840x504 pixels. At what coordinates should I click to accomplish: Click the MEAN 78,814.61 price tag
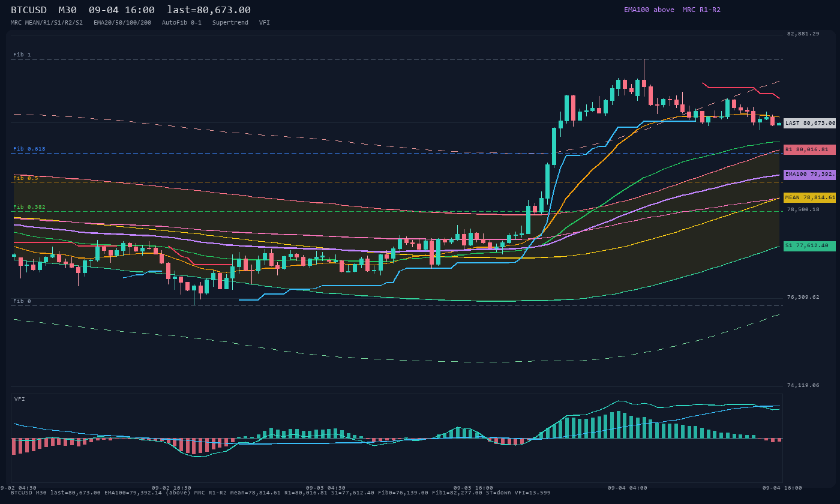(809, 197)
